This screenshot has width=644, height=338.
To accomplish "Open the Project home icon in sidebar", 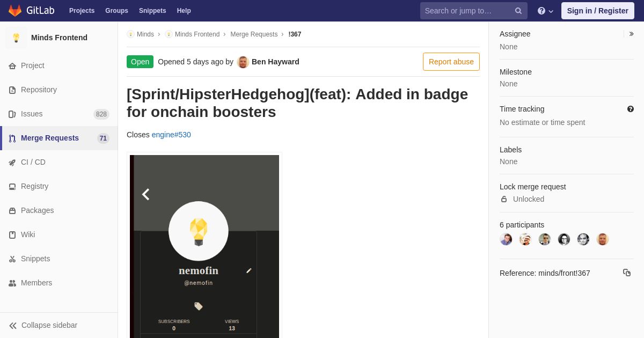I will click(x=12, y=65).
